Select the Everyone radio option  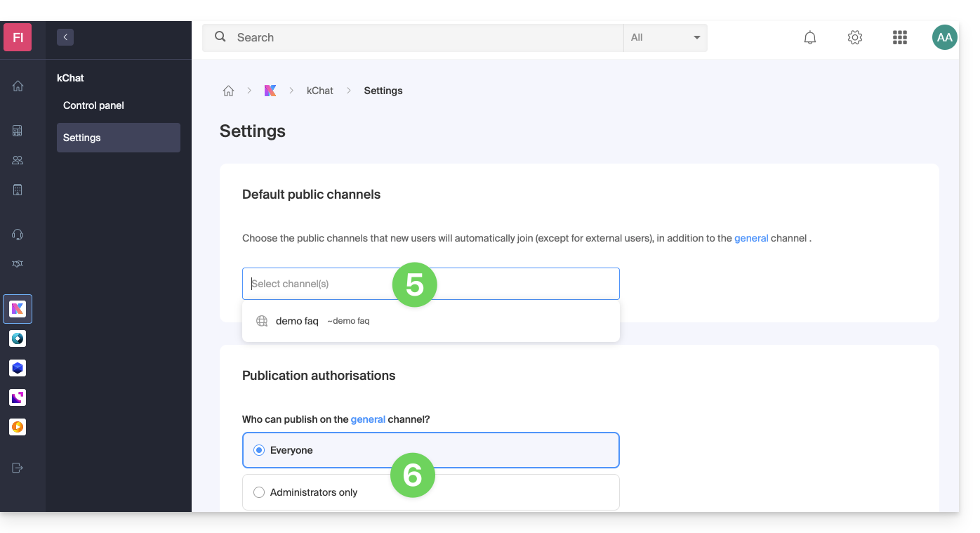pos(259,450)
